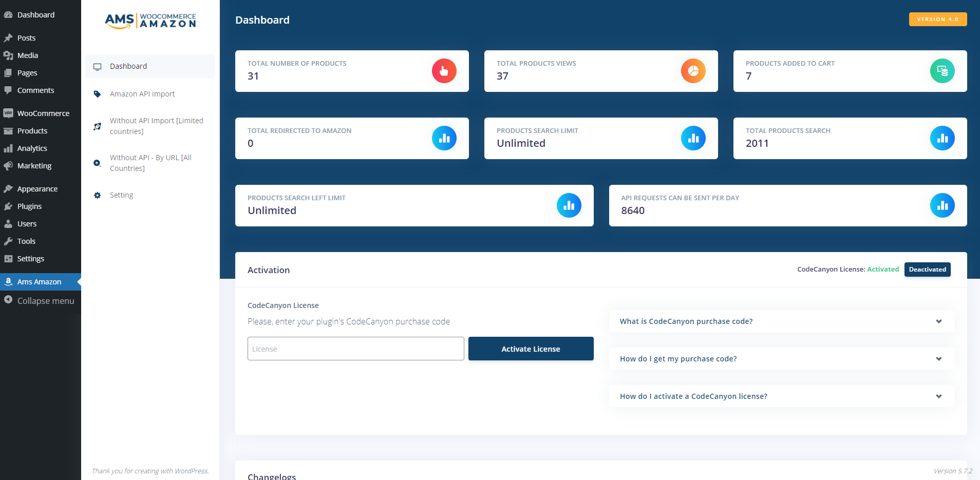Click the Dashboard gauge icon in WordPress menu
The width and height of the screenshot is (980, 480).
point(8,15)
